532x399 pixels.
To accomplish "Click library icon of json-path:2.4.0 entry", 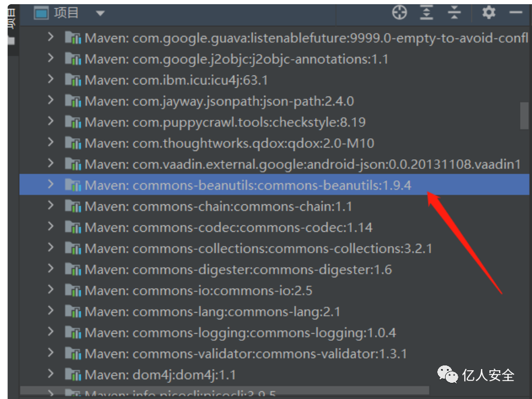I will 73,101.
